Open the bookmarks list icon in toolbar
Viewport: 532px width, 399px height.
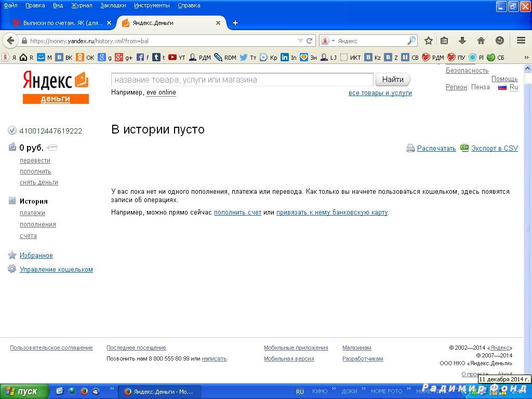[444, 41]
